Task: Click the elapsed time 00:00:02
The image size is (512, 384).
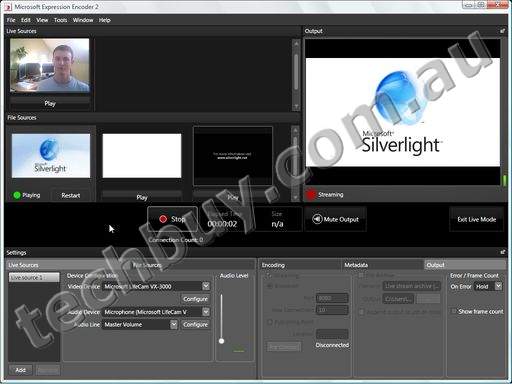Action: point(222,224)
